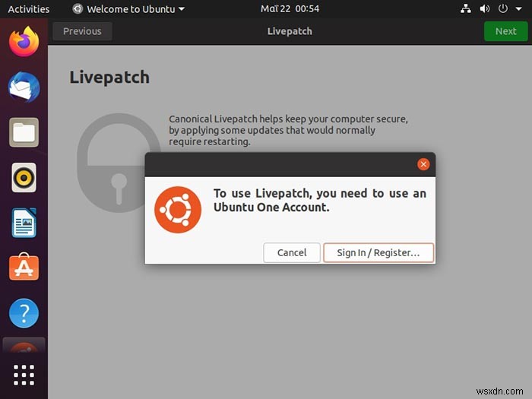Click the network status icon
This screenshot has height=399, width=532.
(x=465, y=9)
